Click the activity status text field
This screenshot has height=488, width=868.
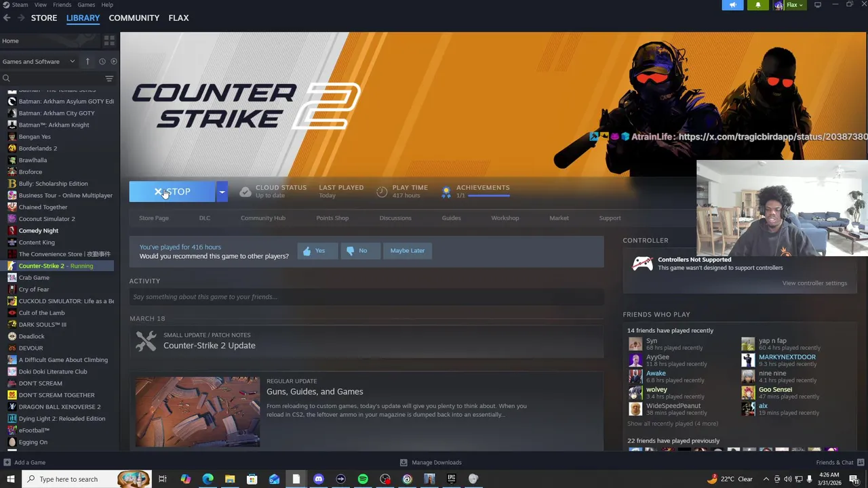[x=366, y=297]
